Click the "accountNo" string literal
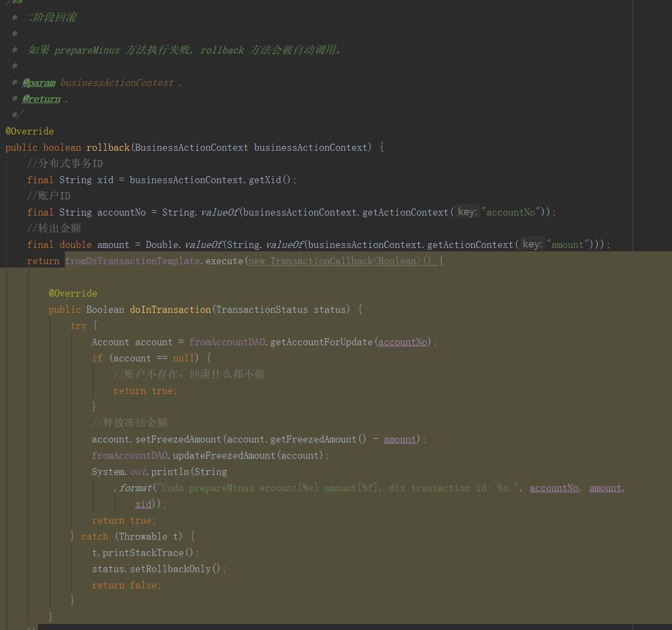This screenshot has width=672, height=630. click(511, 212)
